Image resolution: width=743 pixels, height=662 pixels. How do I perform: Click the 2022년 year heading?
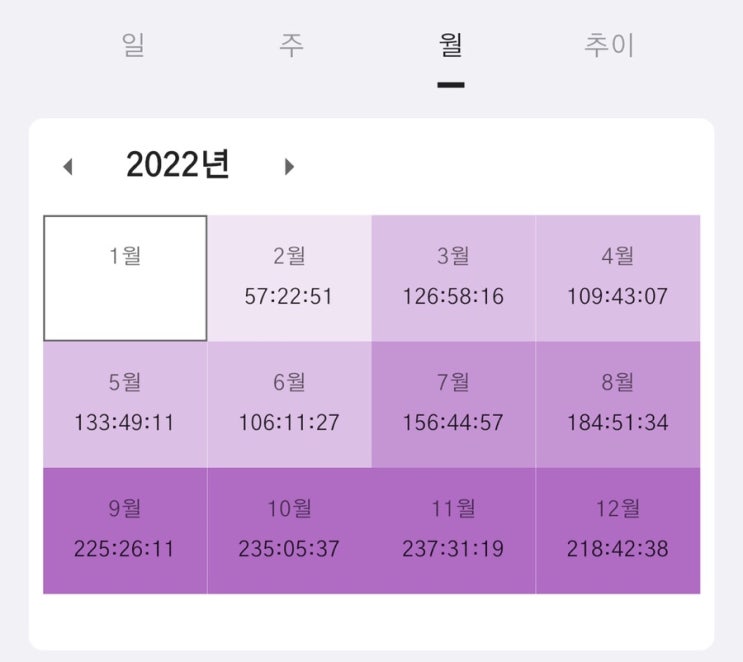tap(178, 166)
